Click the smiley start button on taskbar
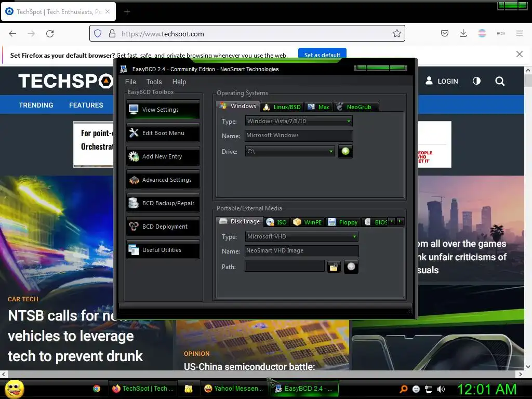 pos(14,389)
